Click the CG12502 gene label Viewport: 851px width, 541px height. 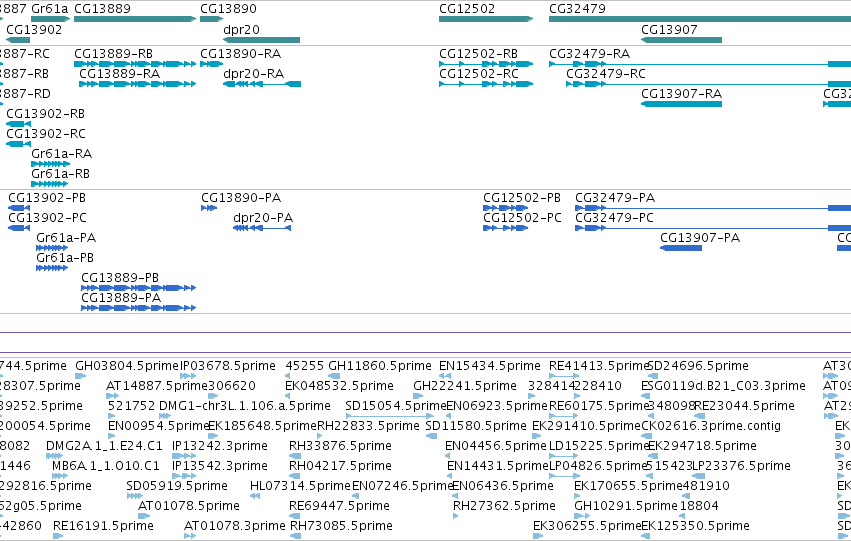pyautogui.click(x=467, y=9)
